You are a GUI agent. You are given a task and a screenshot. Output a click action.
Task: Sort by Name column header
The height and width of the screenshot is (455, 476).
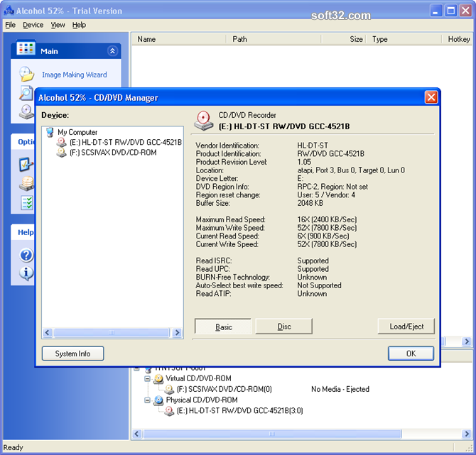point(179,39)
